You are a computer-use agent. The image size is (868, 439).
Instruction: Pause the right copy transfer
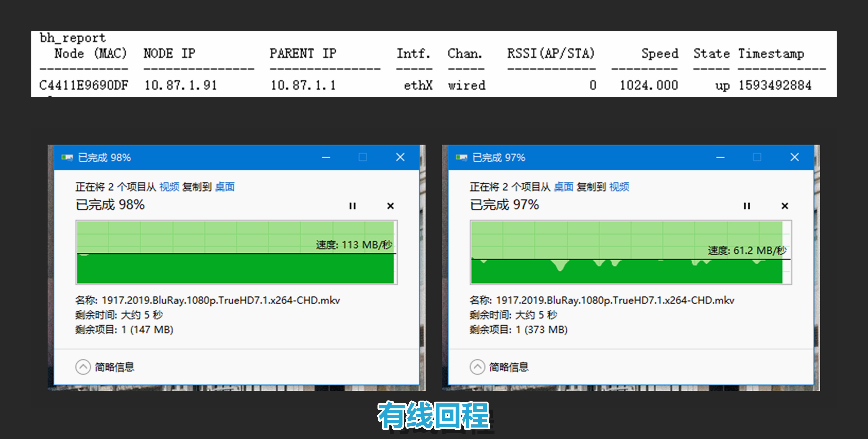(x=747, y=206)
